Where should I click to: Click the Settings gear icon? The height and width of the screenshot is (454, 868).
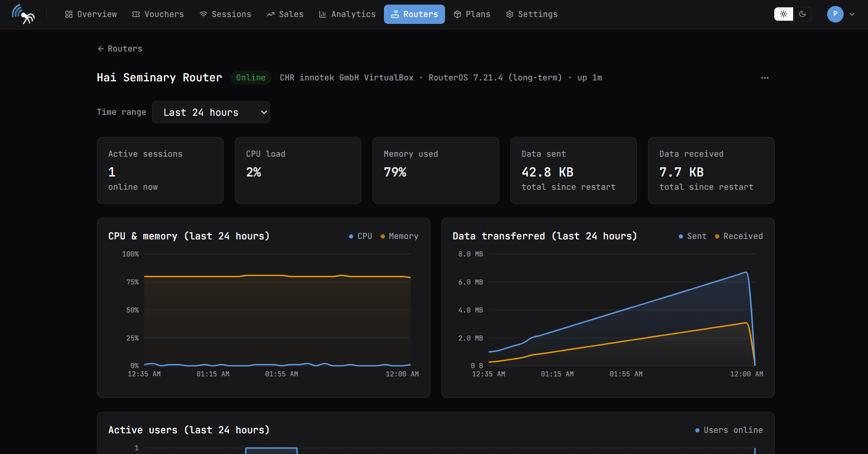[510, 14]
